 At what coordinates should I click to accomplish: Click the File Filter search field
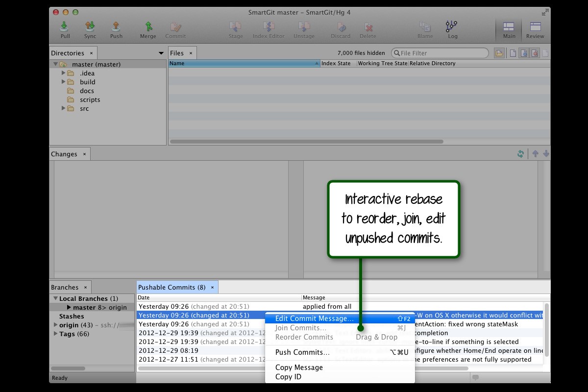(x=441, y=53)
